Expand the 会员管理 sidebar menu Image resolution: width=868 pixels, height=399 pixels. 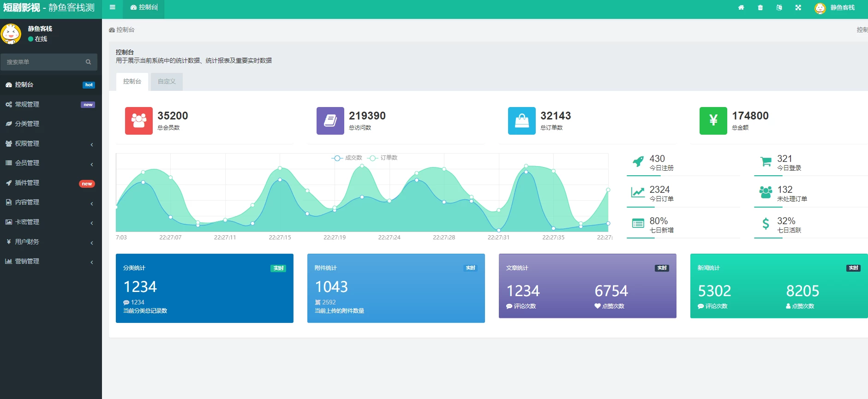[x=50, y=163]
